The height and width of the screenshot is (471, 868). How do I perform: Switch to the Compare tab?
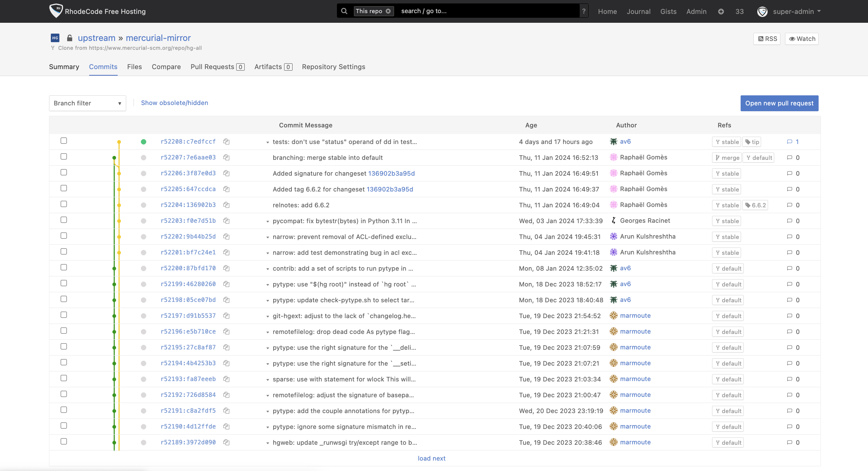[x=167, y=66]
